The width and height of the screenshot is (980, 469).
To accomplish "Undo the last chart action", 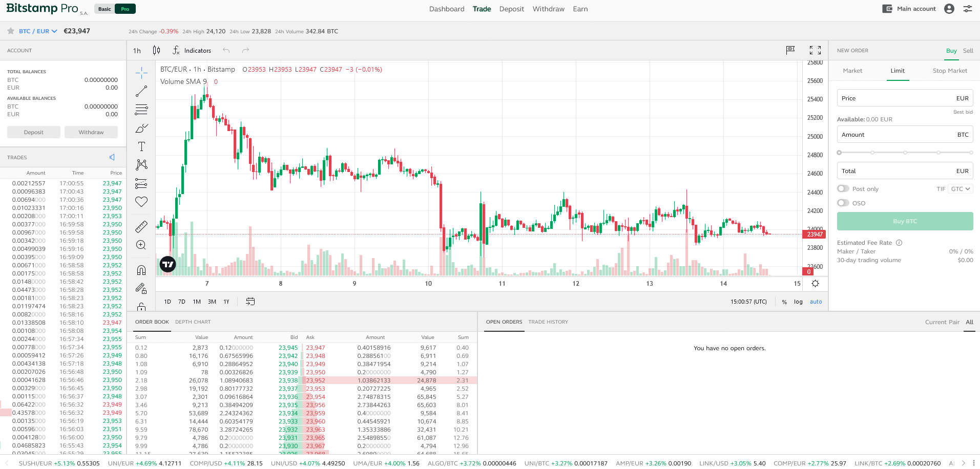I will [226, 50].
